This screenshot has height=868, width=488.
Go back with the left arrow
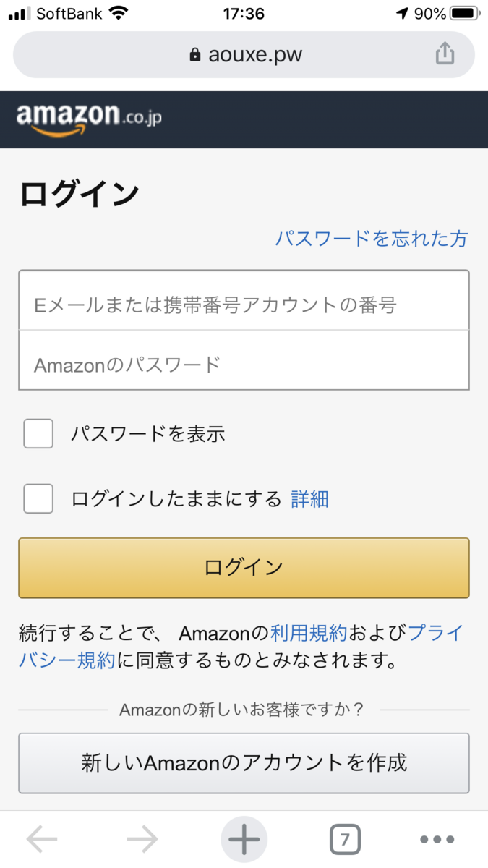[x=42, y=839]
